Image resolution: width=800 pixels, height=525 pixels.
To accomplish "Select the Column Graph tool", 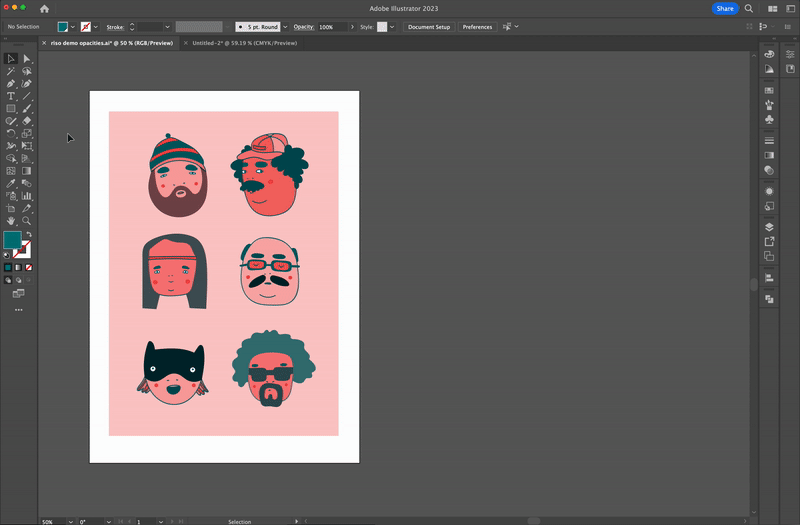I will [x=27, y=196].
